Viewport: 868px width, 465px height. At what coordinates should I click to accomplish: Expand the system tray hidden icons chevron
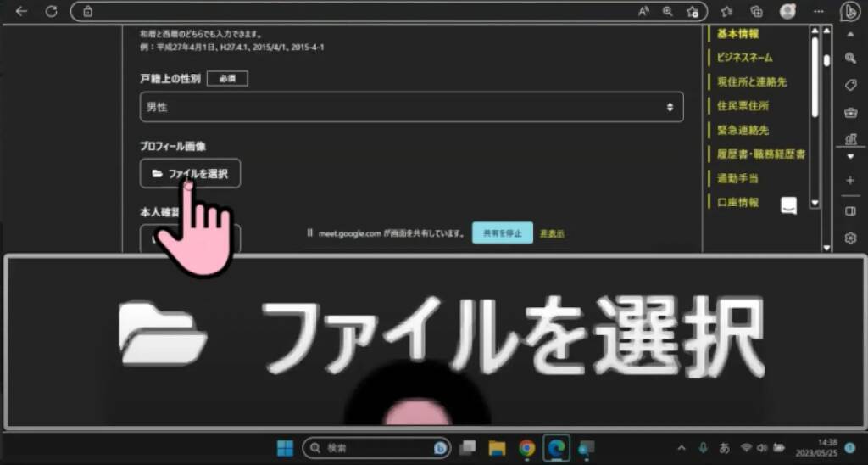682,448
